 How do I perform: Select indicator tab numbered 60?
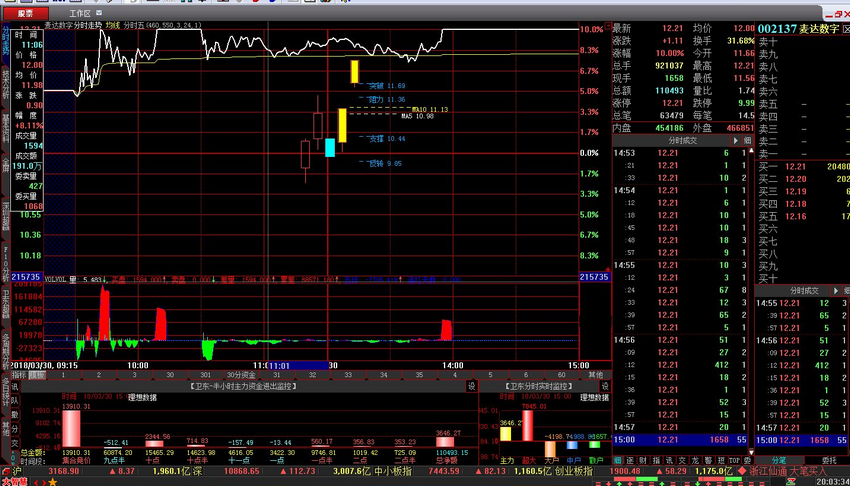(562, 375)
